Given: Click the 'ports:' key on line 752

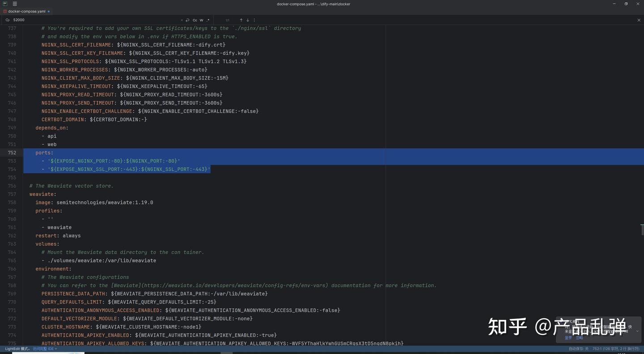Looking at the screenshot, I should (44, 152).
